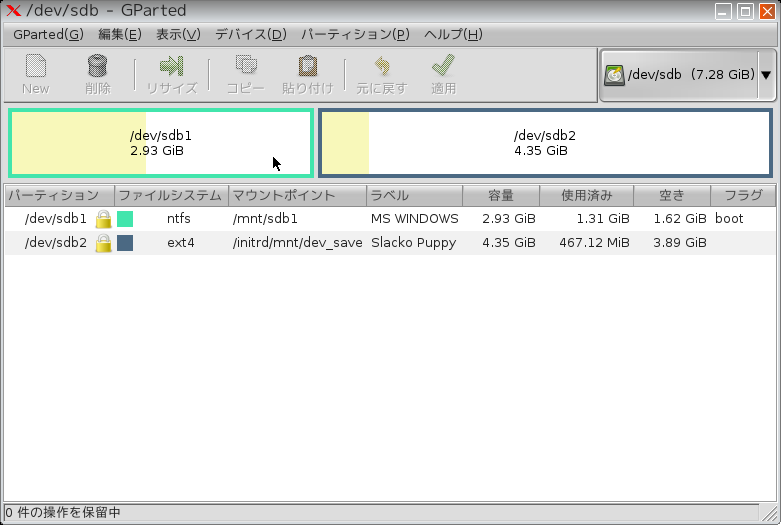Minimize the GParted window
Screen dimensions: 781x525
[x=723, y=11]
